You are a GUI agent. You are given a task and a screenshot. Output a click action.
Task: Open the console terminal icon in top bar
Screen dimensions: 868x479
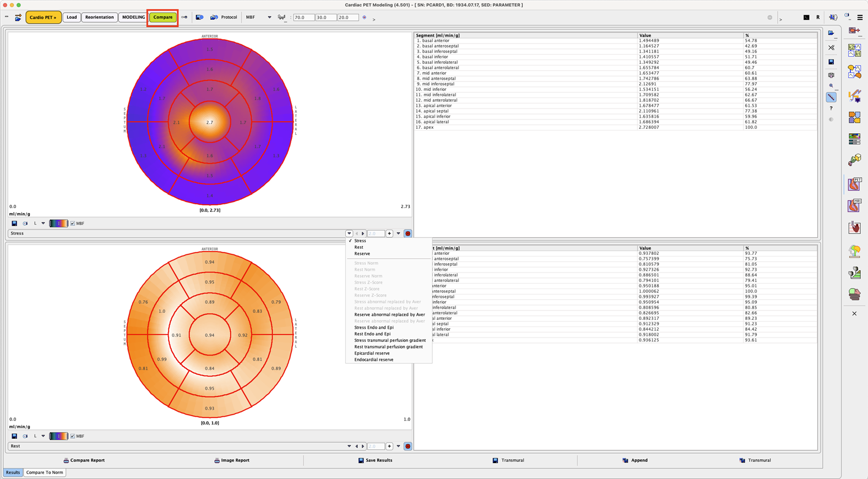pyautogui.click(x=806, y=18)
